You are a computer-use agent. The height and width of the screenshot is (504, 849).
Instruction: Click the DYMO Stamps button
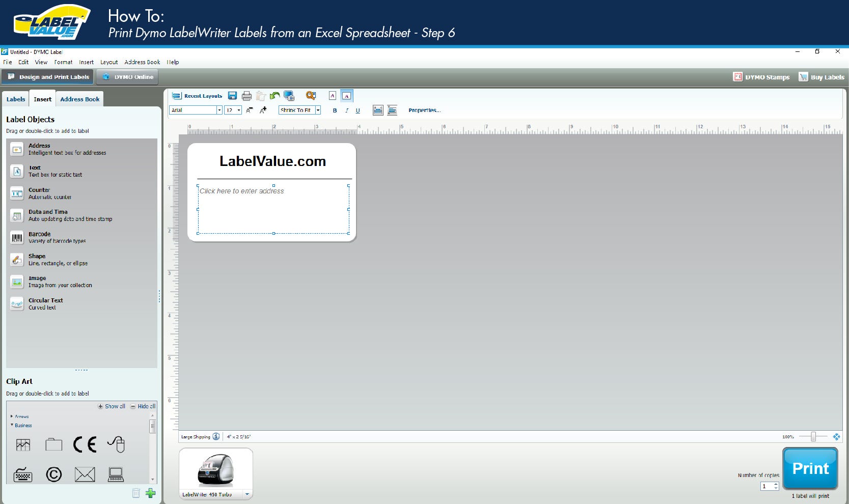pos(761,77)
